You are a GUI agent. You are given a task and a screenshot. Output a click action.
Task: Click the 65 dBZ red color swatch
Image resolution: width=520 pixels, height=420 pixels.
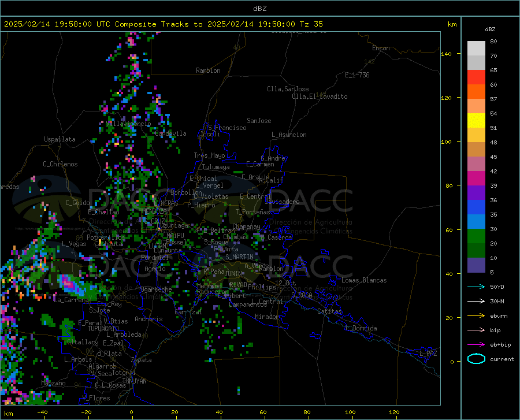tap(476, 77)
